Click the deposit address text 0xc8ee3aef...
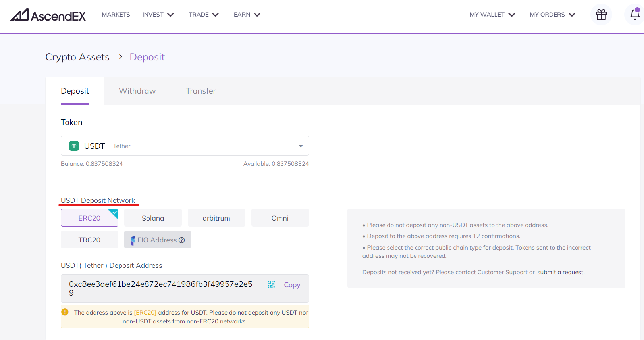Screen dimensions: 644x340 tap(161, 288)
